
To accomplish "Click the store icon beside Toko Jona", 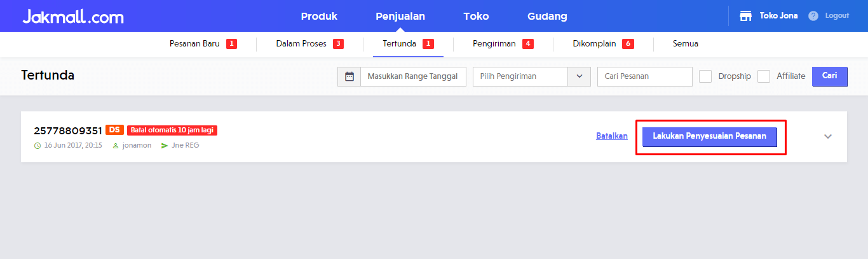I will (x=746, y=16).
